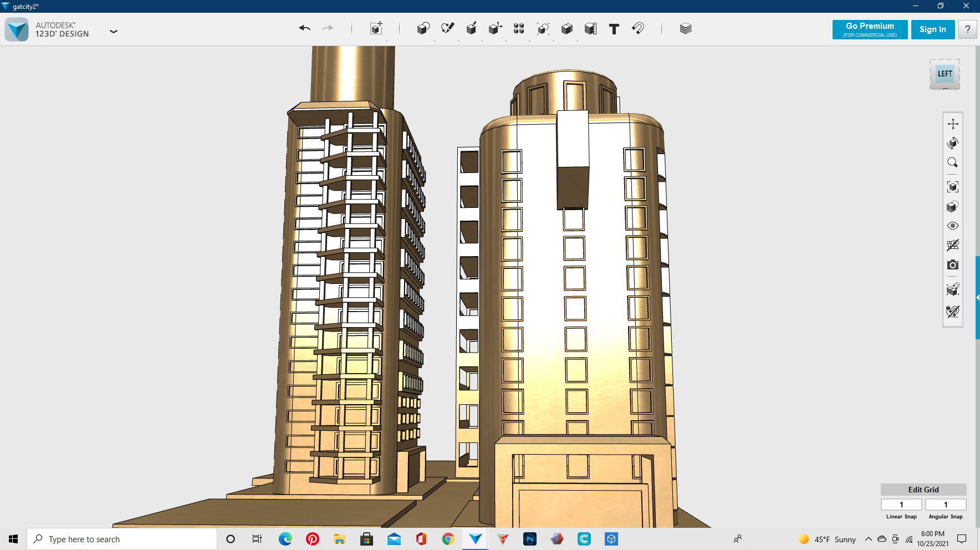Open the 123D Design application menu dropdown
Image resolution: width=980 pixels, height=550 pixels.
[114, 32]
